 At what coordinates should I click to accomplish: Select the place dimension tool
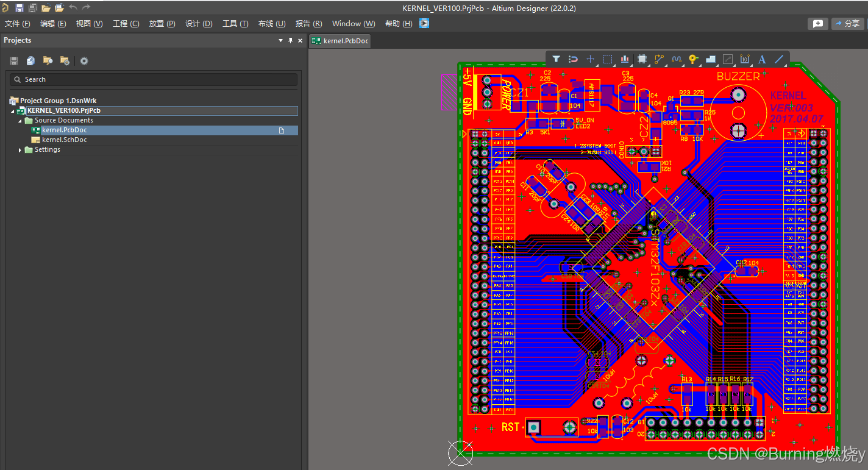[x=745, y=59]
